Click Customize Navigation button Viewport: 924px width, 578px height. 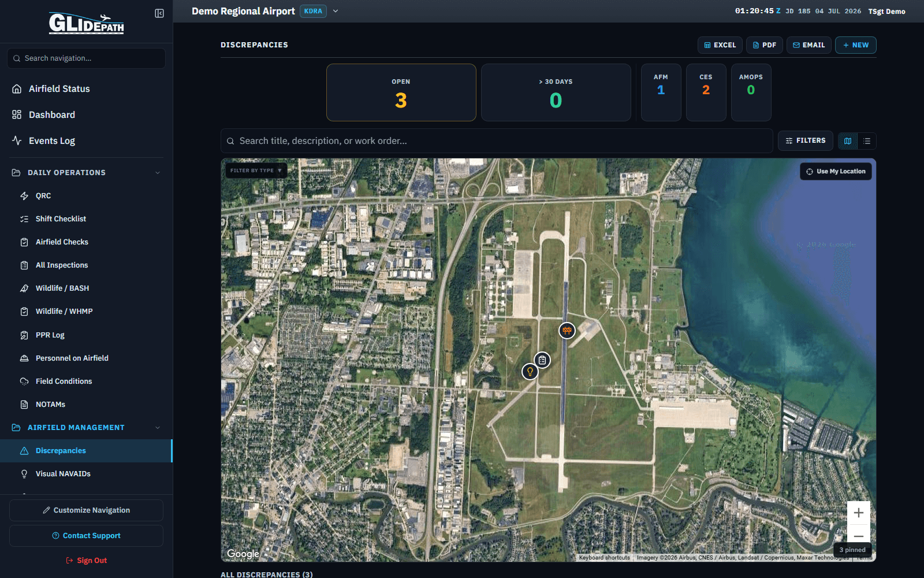pos(86,510)
